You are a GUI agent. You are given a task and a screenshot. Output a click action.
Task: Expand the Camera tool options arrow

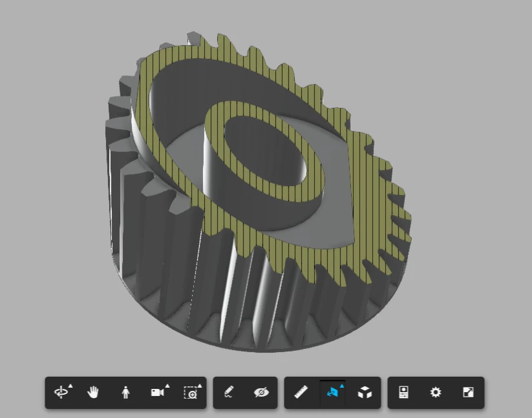[x=166, y=384]
